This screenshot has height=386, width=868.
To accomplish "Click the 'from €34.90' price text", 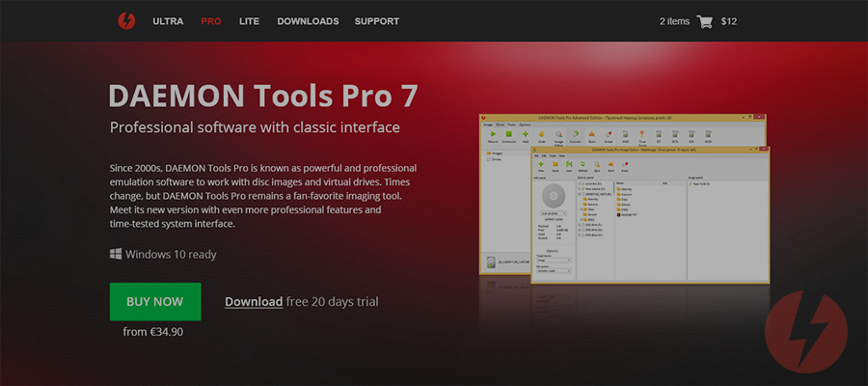I will [152, 332].
